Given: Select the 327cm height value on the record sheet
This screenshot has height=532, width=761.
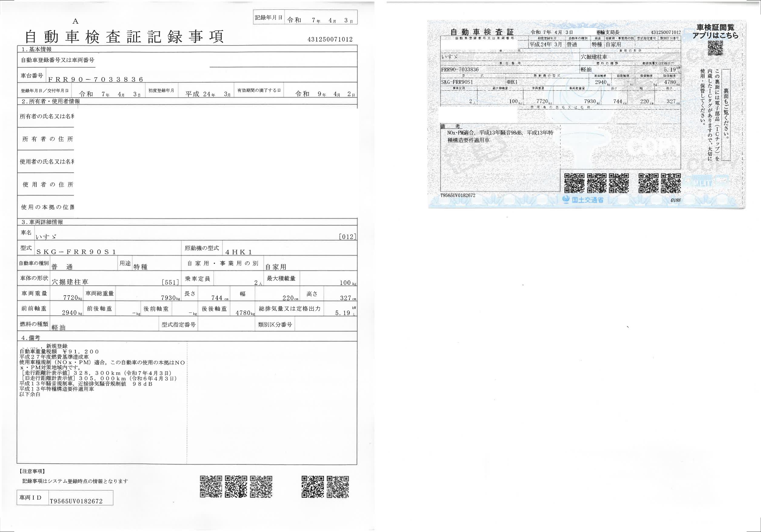Looking at the screenshot, I should 348,298.
